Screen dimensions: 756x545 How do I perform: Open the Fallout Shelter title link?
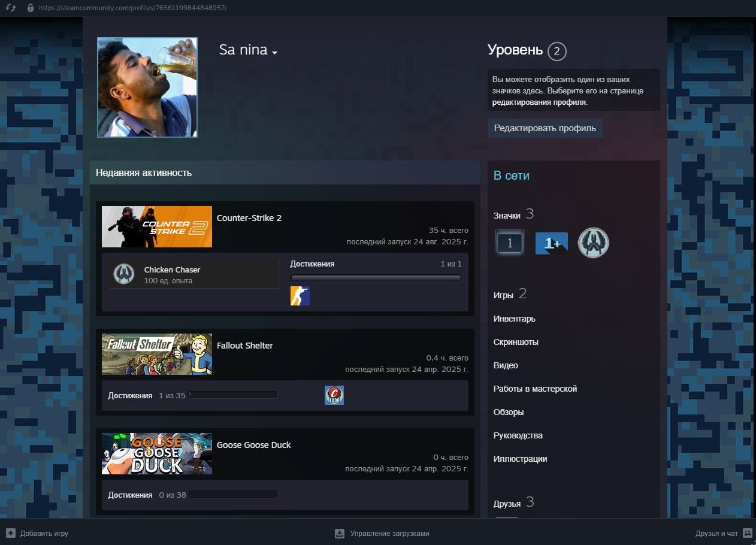pos(245,346)
